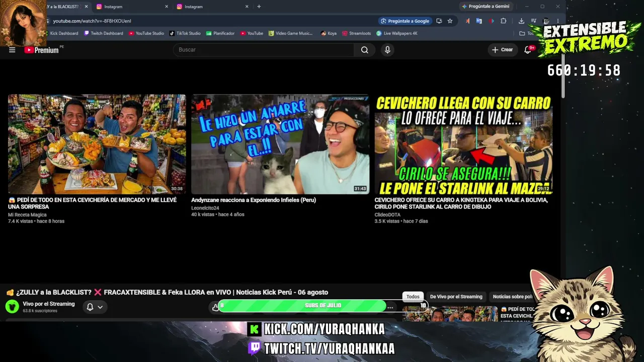Close the second Instagram tab

[247, 7]
